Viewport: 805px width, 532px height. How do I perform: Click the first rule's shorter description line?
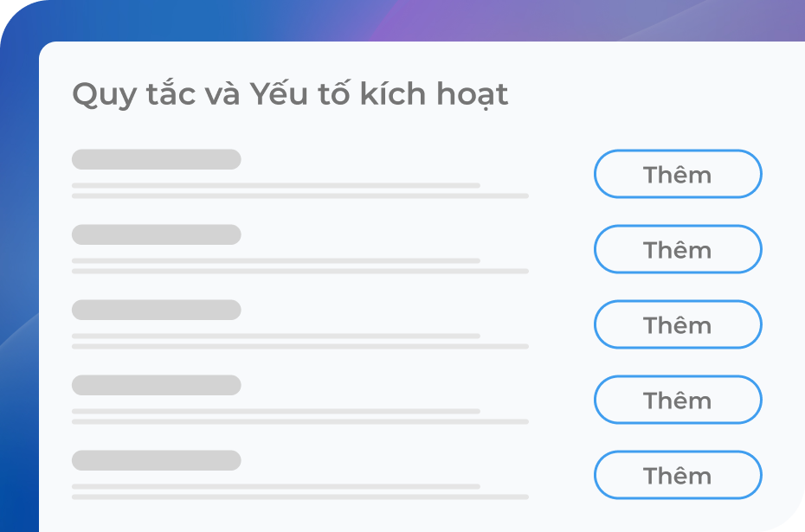click(x=275, y=185)
